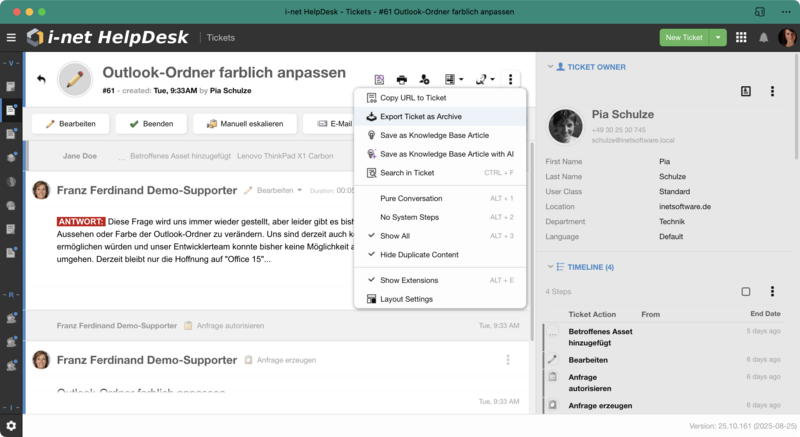Open the three-dot menu in the Timeline panel
Image resolution: width=800 pixels, height=437 pixels.
(772, 292)
